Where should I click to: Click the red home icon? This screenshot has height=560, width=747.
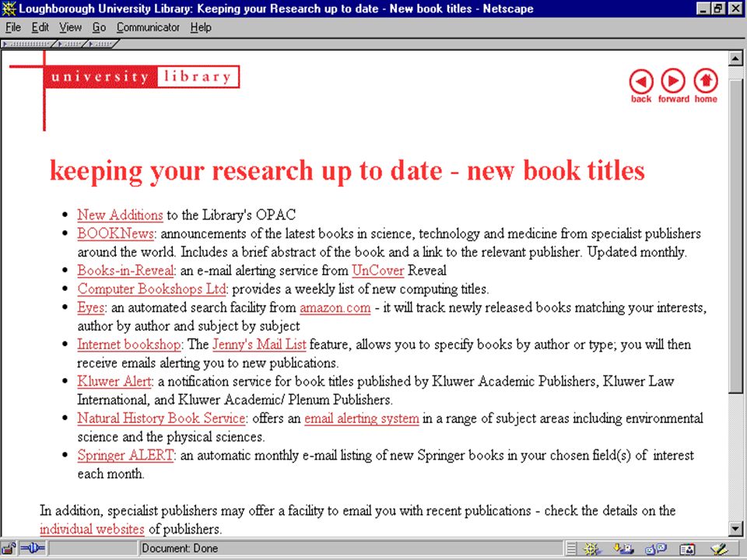[706, 82]
